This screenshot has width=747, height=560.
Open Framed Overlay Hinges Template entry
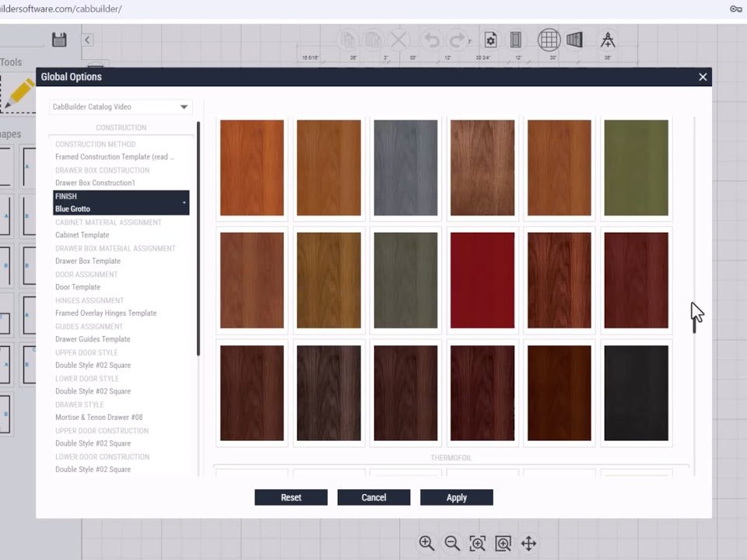[x=106, y=313]
